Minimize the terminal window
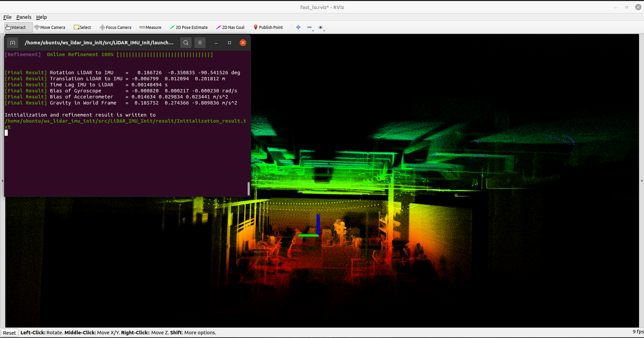The width and height of the screenshot is (644, 338). coord(216,43)
